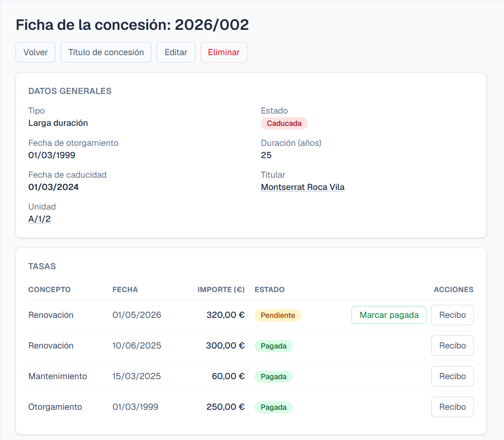The image size is (504, 440).
Task: Open Recibo for Mantenimiento fee
Action: pos(452,376)
